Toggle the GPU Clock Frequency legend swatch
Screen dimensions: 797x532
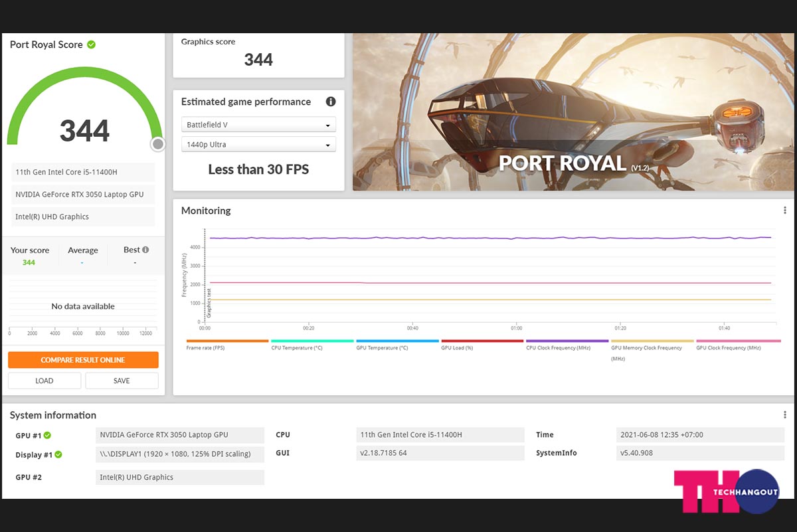tap(737, 341)
